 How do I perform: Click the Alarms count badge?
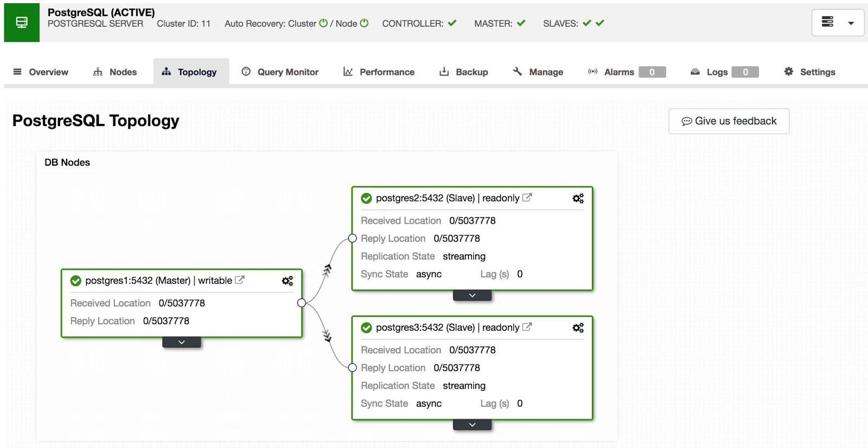click(x=652, y=72)
